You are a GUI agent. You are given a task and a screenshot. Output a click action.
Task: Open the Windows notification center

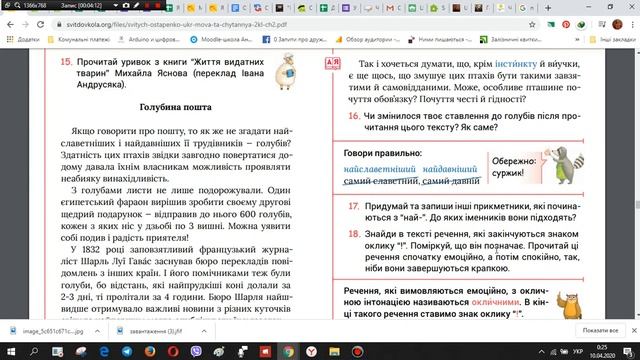point(628,352)
